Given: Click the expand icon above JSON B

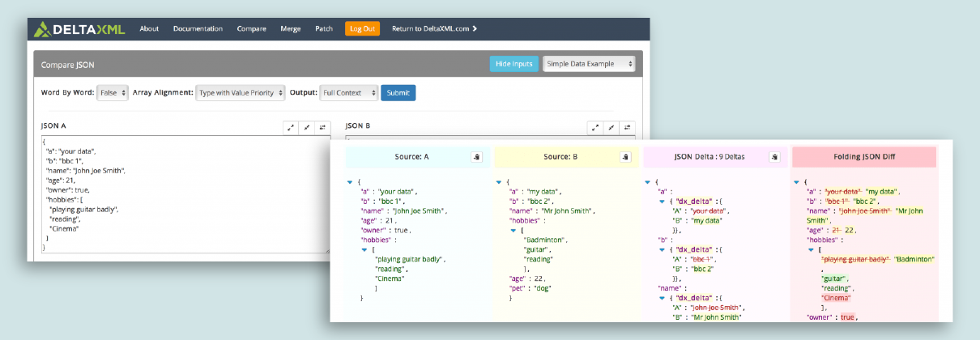Looking at the screenshot, I should click(595, 127).
